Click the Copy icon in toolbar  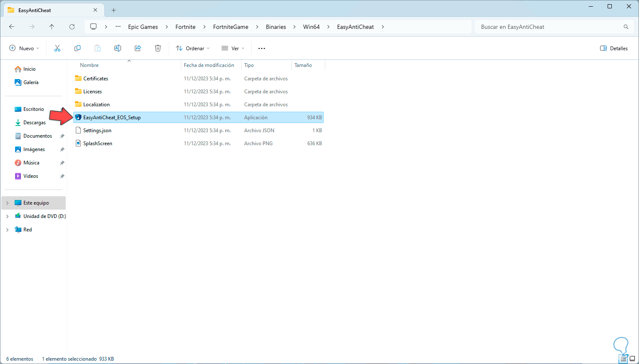(x=77, y=48)
